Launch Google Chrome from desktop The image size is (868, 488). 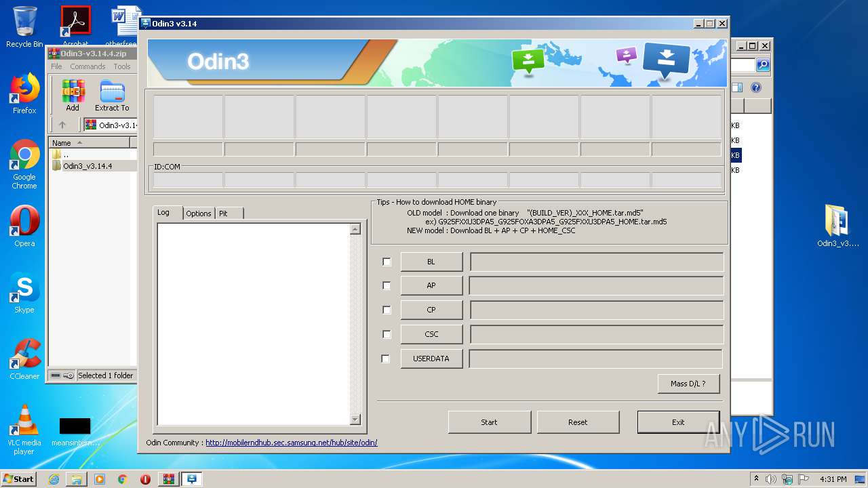pos(24,165)
